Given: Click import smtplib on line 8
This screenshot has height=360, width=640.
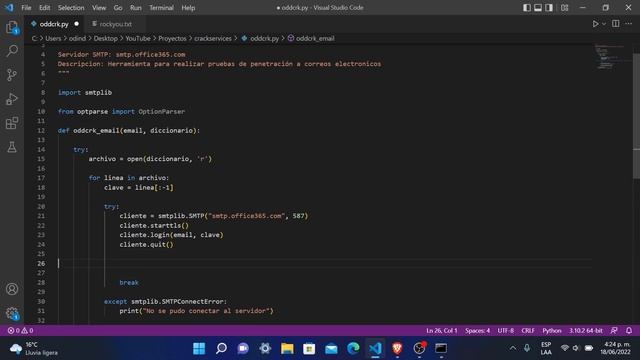Looking at the screenshot, I should click(84, 92).
